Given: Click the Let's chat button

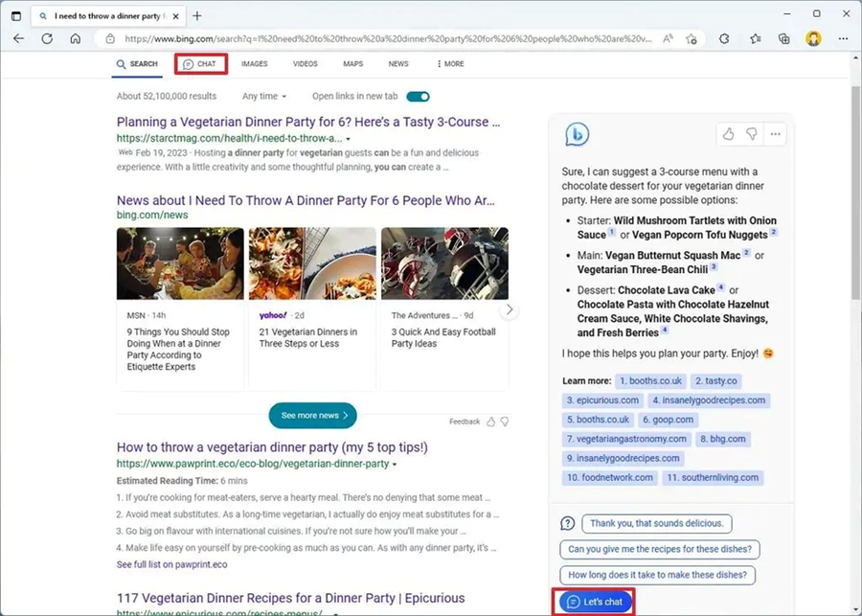Looking at the screenshot, I should [594, 602].
